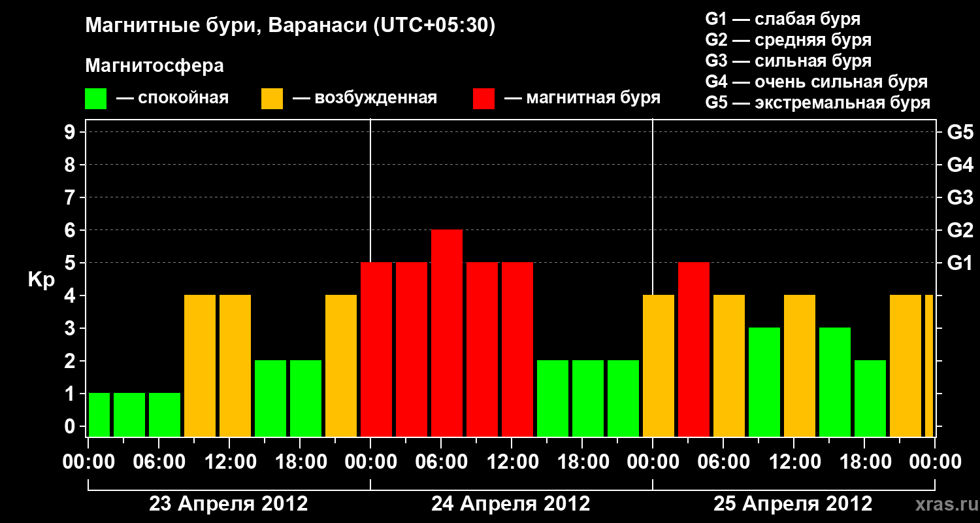Screen dimensions: 980x523
Task: Select the yellow Kp 4 bar at 12:00, 25 April
Action: (800, 366)
